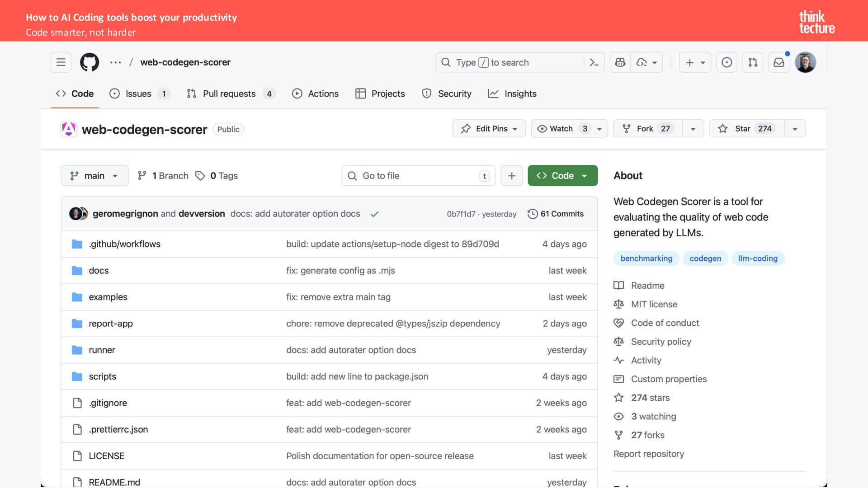The height and width of the screenshot is (488, 868).
Task: Click the llm-coding topic tag
Action: coord(758,258)
